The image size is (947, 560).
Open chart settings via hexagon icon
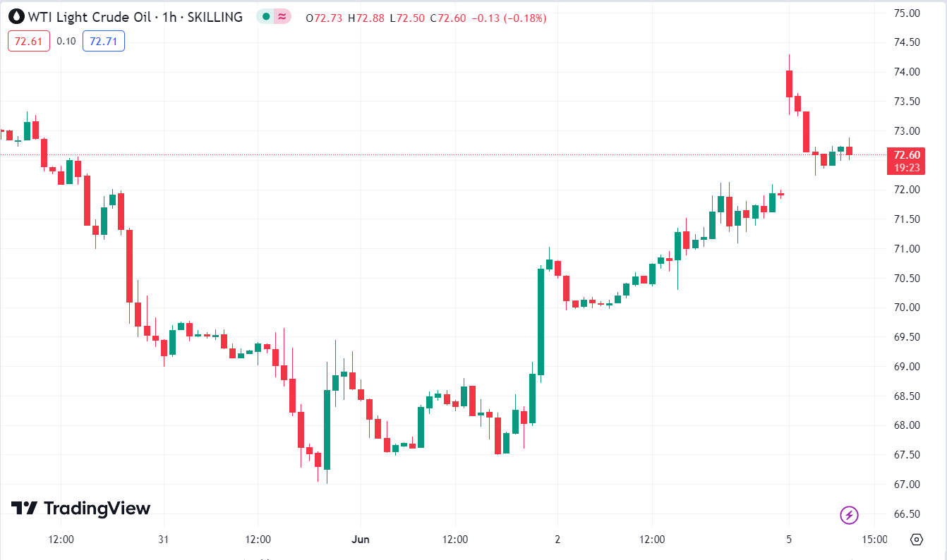pyautogui.click(x=917, y=540)
